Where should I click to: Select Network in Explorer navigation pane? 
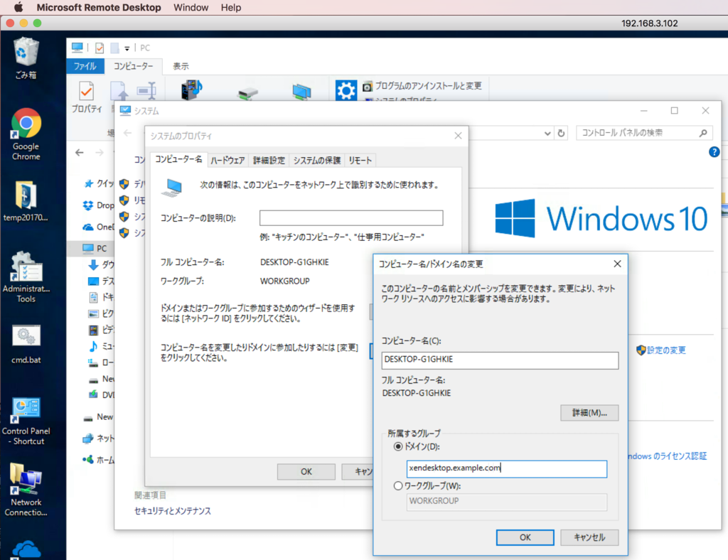pos(98,438)
